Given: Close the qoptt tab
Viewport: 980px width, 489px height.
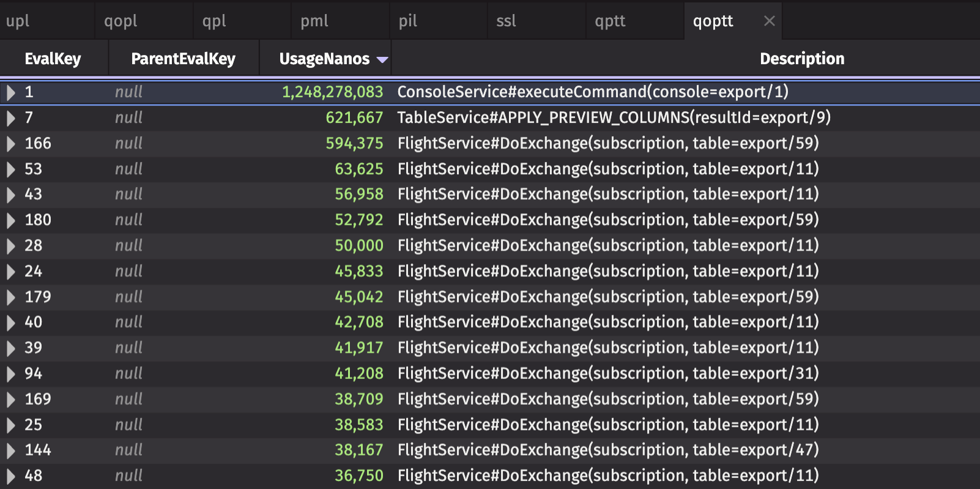Looking at the screenshot, I should 769,21.
